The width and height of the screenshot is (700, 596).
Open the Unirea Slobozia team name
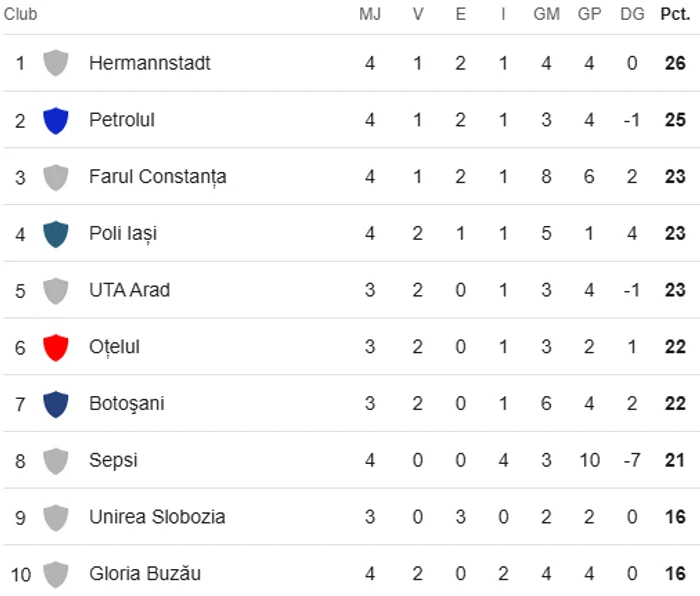(x=157, y=517)
